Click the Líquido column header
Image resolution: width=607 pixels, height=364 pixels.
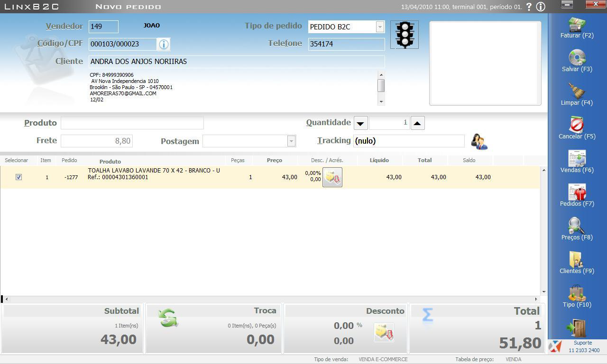379,160
